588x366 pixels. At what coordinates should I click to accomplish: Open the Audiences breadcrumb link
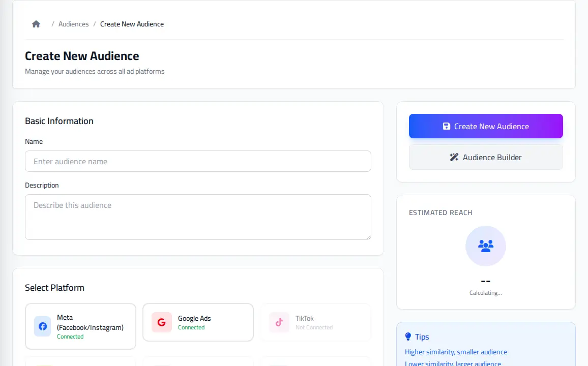73,24
